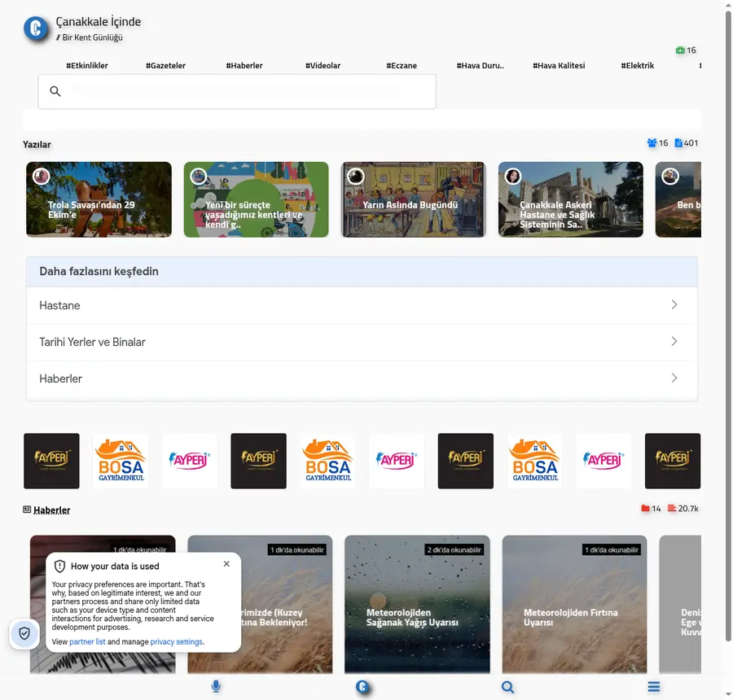
Task: Select the #Gazeteler tag
Action: click(x=165, y=65)
